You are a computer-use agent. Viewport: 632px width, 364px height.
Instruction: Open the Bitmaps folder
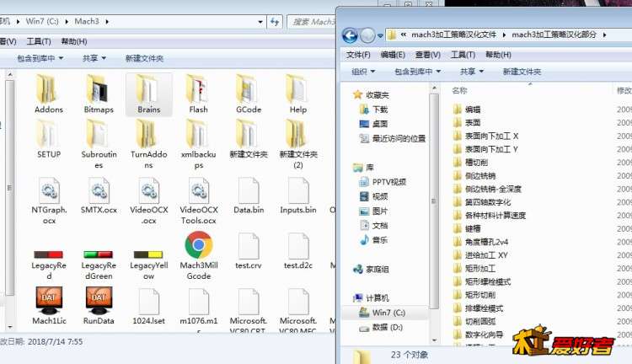pyautogui.click(x=99, y=94)
